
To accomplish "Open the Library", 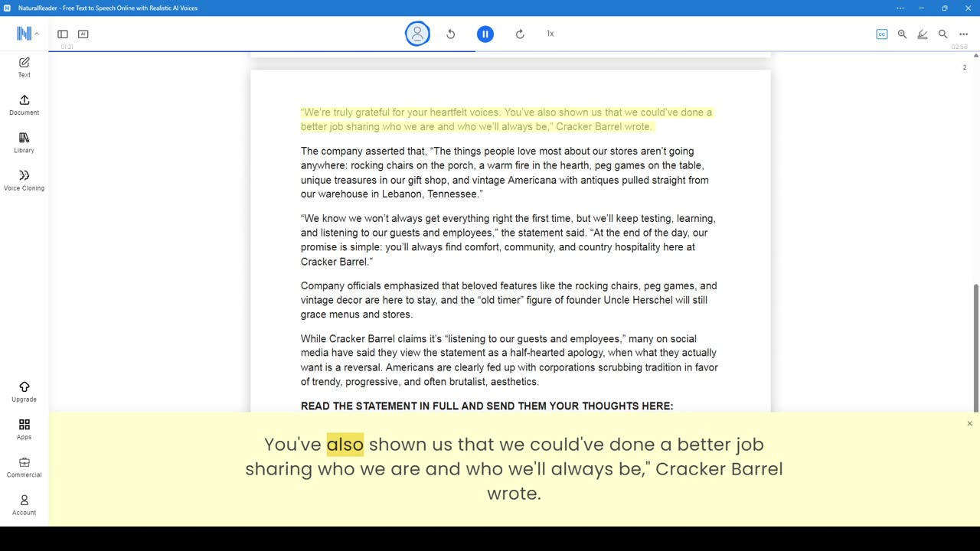I will (x=24, y=142).
